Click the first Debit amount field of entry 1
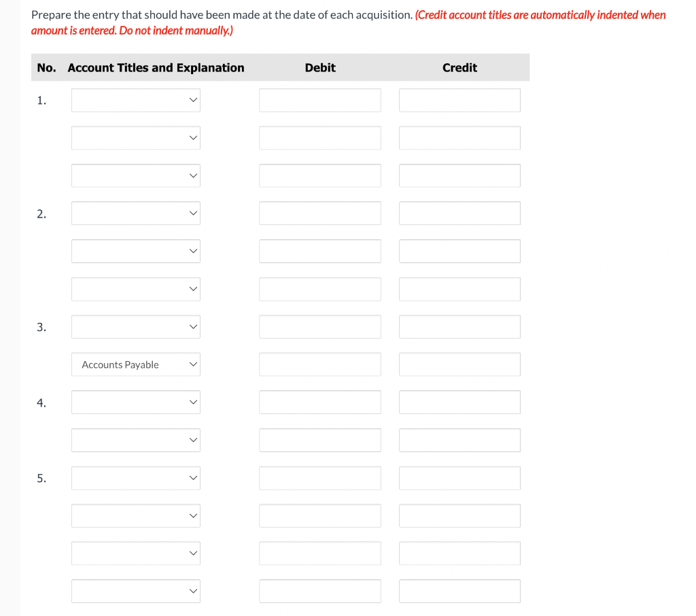The image size is (696, 616). tap(319, 100)
